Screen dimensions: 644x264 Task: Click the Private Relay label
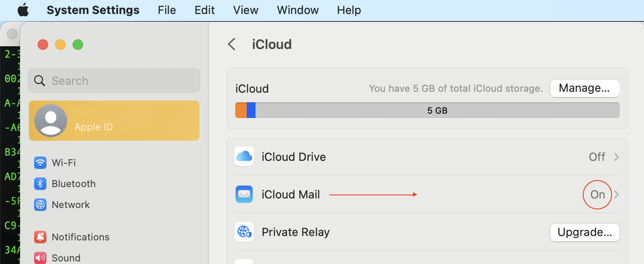(295, 232)
